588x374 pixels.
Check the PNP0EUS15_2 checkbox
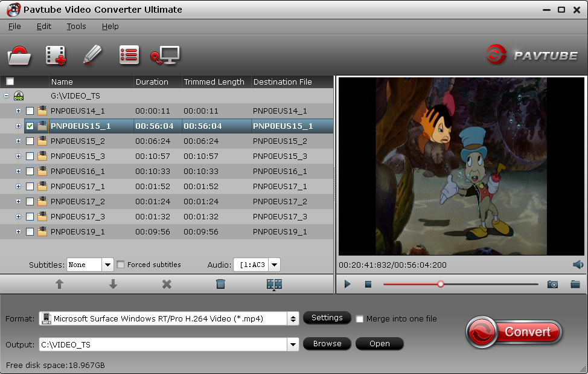30,141
